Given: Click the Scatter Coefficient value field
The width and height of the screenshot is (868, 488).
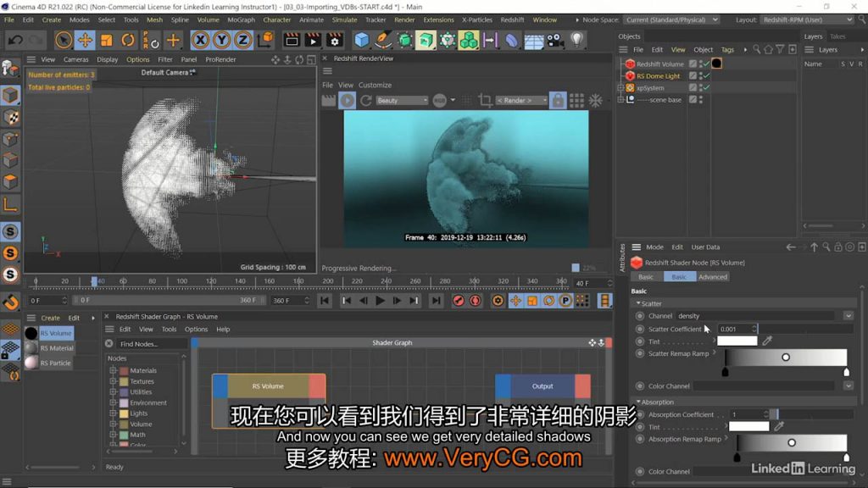Looking at the screenshot, I should tap(734, 330).
